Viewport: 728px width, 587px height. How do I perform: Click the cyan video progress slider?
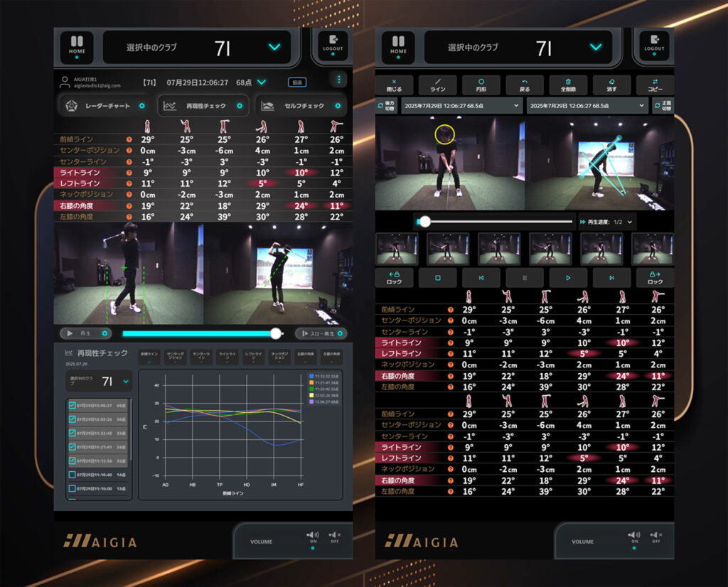click(x=199, y=333)
